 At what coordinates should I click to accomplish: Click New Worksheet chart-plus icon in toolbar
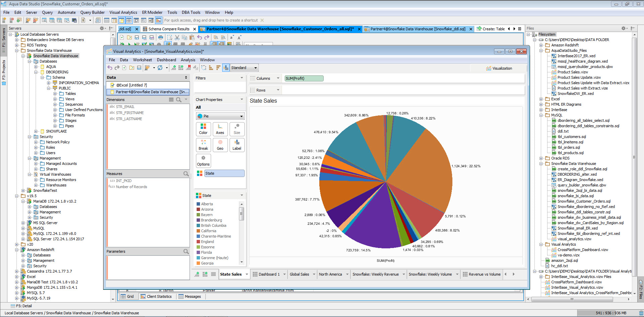pyautogui.click(x=174, y=68)
